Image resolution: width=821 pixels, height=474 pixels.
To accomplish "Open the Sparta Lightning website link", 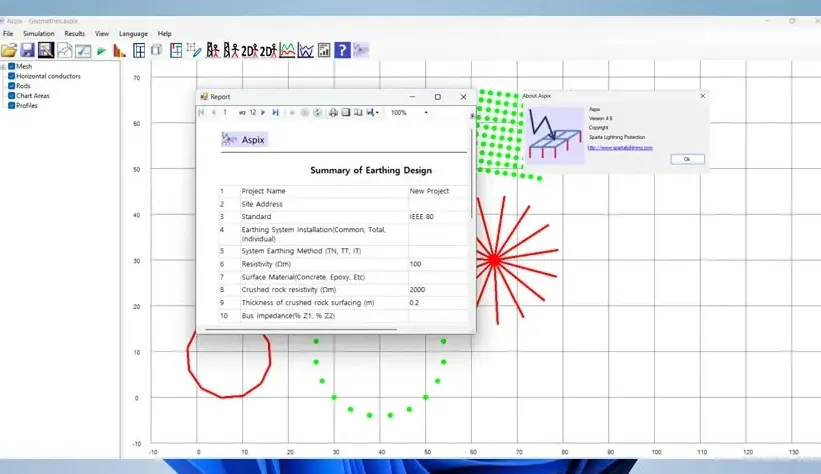I will pos(620,148).
